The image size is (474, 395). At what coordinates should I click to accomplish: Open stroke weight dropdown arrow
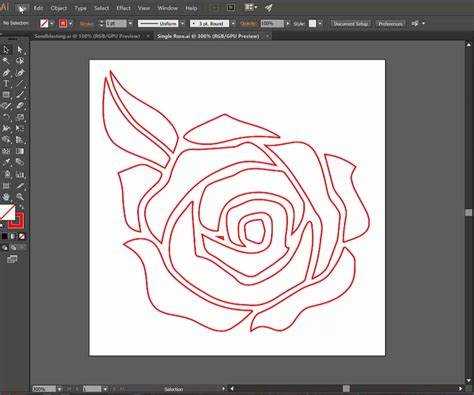[130, 24]
